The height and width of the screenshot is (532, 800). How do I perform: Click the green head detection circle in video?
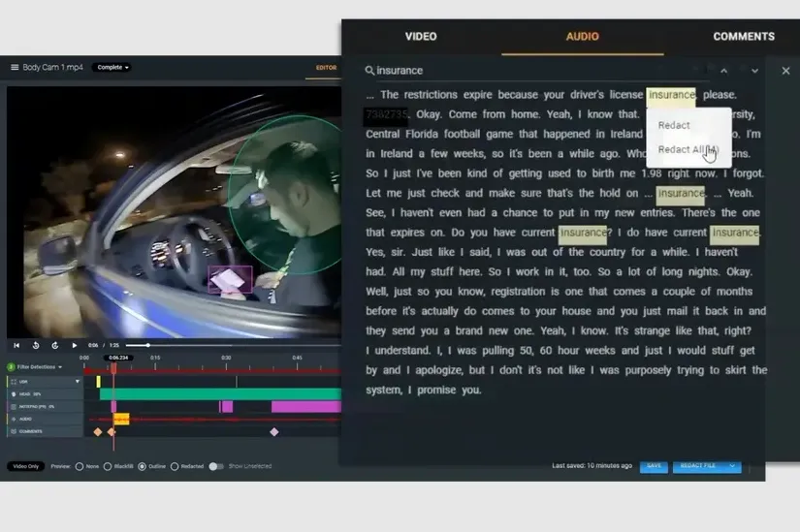click(x=286, y=194)
